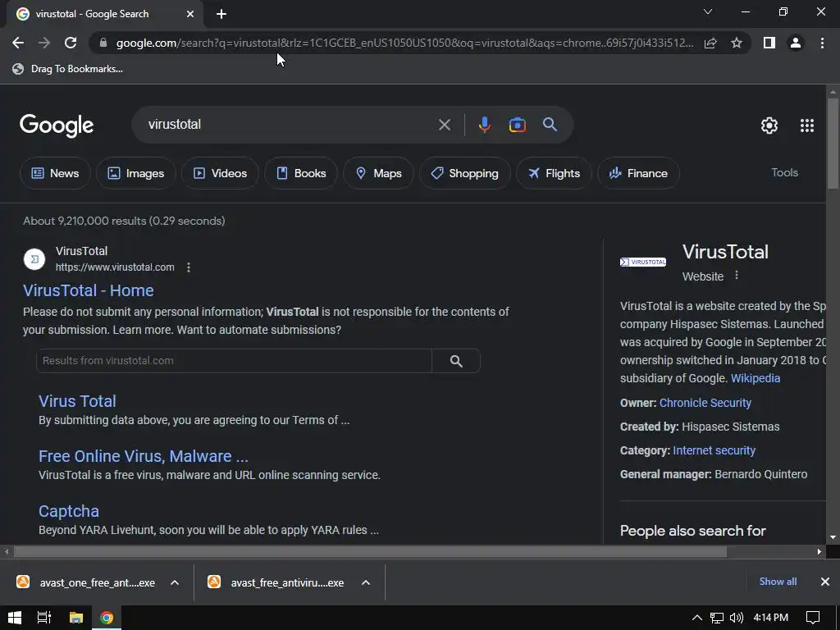Switch to the Maps filter
Screen dimensions: 840x630
tap(379, 173)
